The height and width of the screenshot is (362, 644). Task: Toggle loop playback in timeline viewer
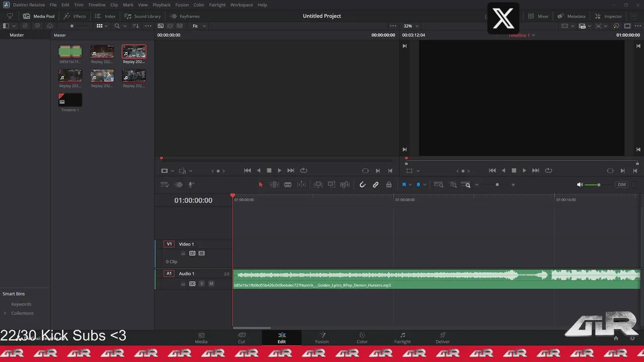click(548, 170)
